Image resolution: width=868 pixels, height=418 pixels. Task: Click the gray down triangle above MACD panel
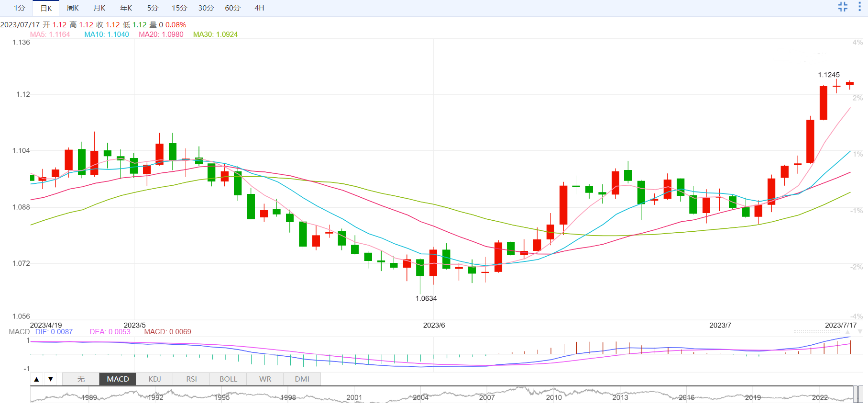tap(860, 332)
